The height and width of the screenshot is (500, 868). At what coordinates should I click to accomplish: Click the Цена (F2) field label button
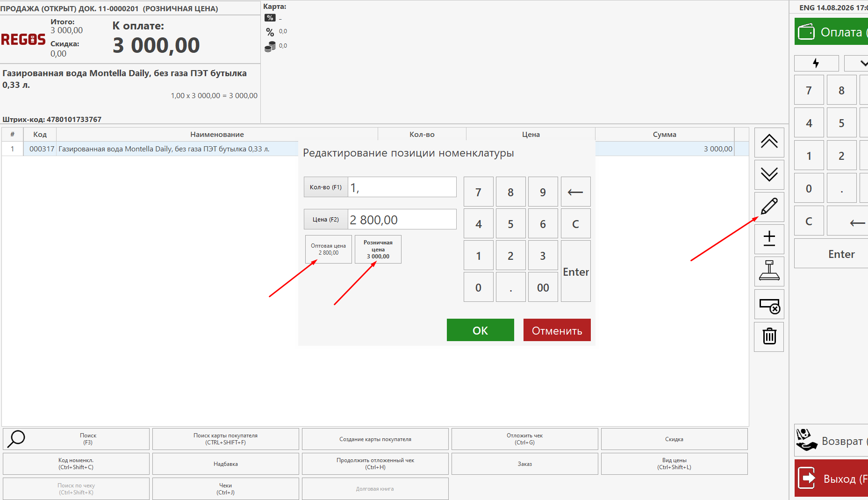326,219
